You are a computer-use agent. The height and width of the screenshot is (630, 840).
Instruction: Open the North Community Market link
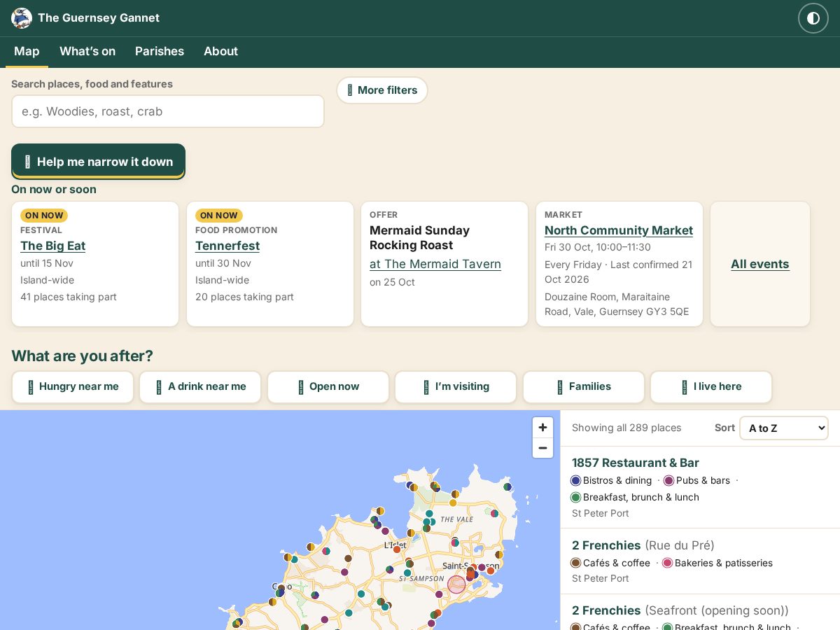tap(619, 230)
